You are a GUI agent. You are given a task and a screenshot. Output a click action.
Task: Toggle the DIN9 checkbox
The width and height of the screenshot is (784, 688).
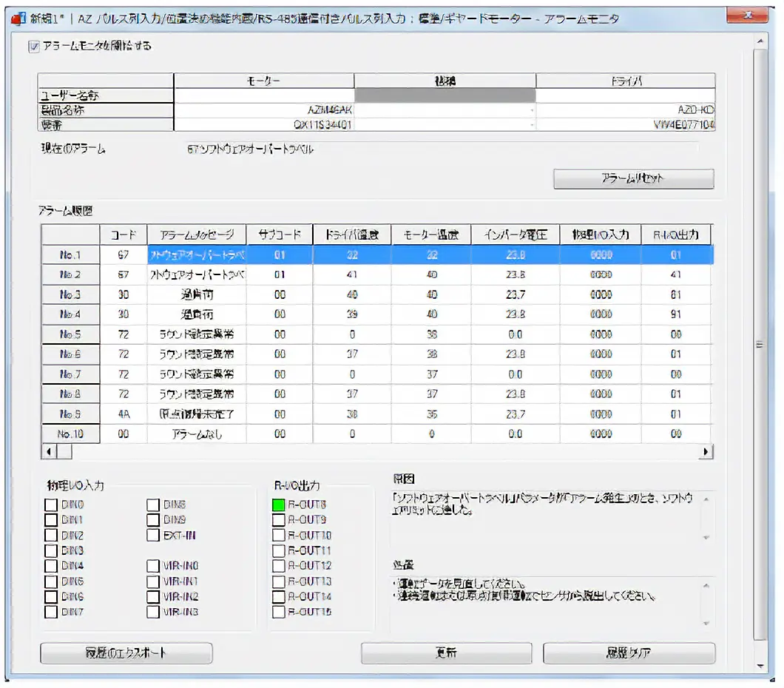point(153,519)
